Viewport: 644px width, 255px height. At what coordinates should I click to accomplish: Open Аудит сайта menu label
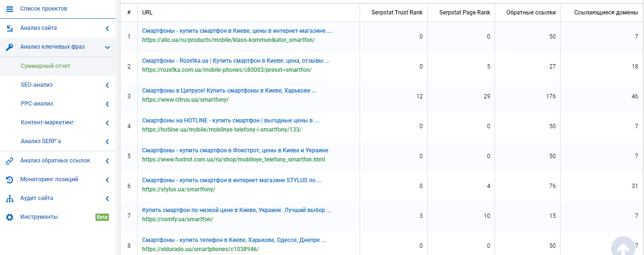click(x=37, y=198)
